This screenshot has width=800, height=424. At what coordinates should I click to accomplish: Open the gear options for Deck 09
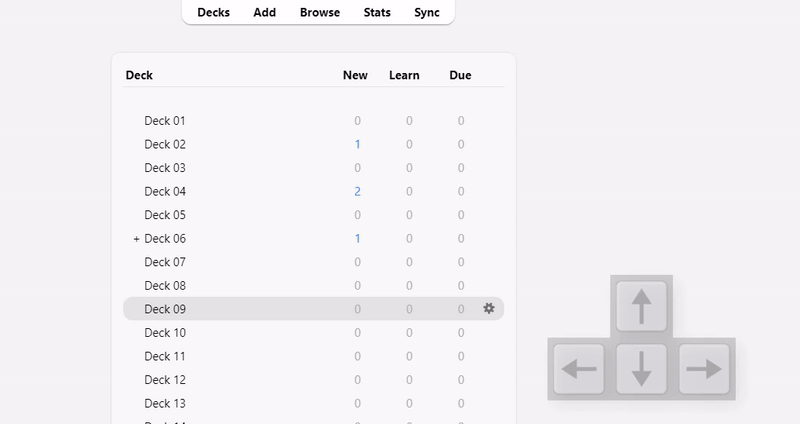pos(489,309)
